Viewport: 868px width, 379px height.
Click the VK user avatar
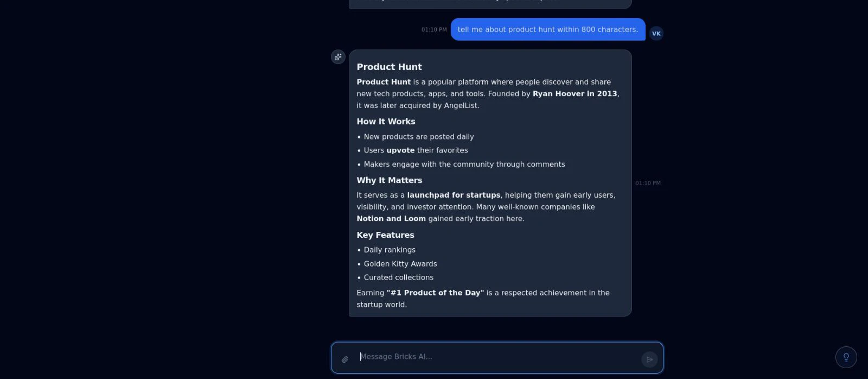click(656, 34)
